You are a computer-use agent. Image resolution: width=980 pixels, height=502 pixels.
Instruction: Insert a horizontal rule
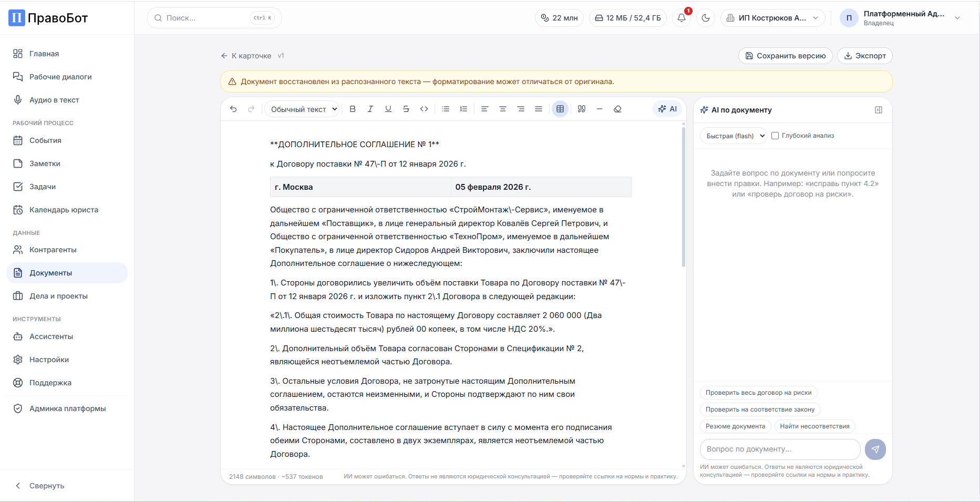(600, 109)
